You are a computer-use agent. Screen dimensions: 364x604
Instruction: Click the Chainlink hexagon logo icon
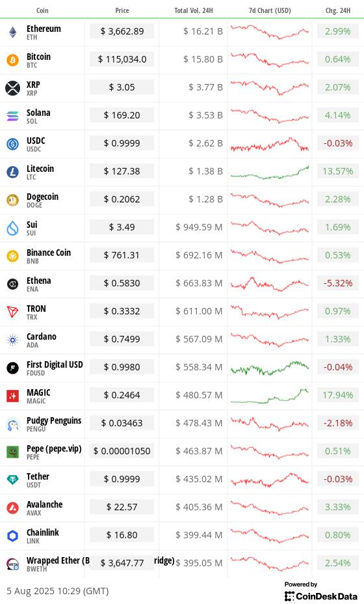(13, 536)
